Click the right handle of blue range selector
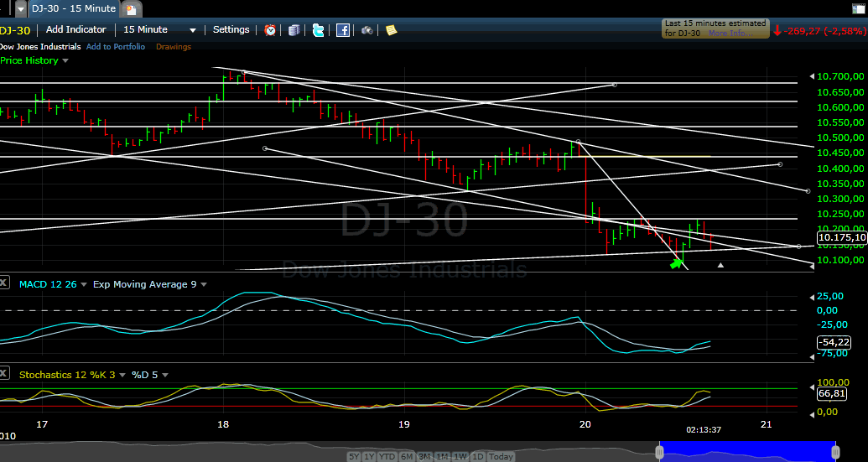The image size is (868, 462). 836,452
